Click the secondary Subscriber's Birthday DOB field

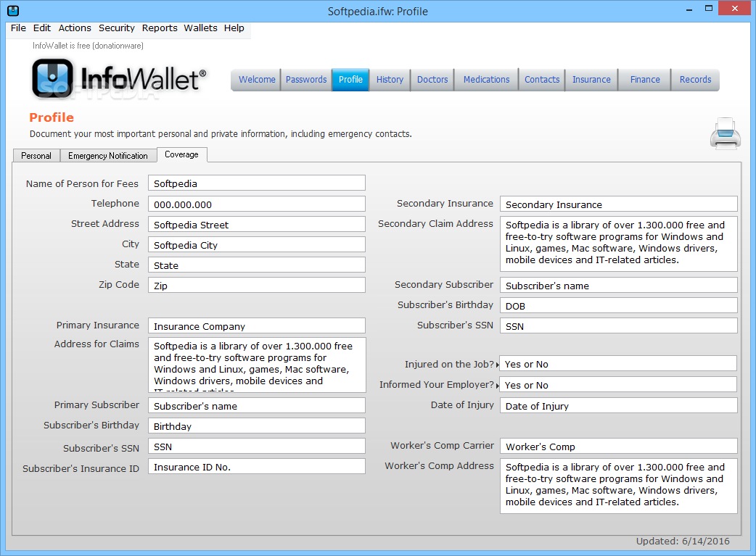click(x=619, y=305)
